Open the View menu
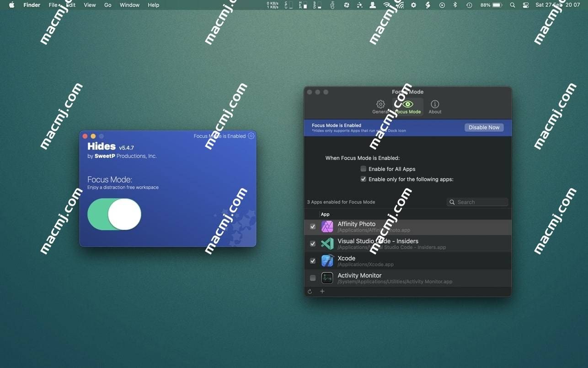This screenshot has height=368, width=588. 90,5
